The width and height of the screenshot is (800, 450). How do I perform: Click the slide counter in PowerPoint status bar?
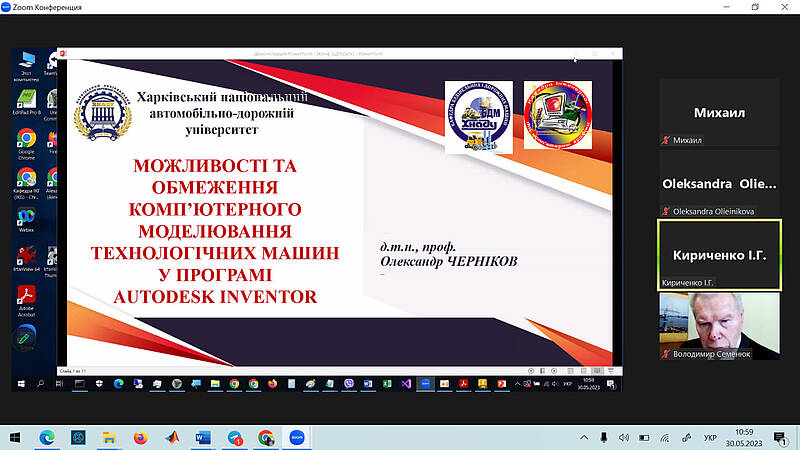(72, 371)
